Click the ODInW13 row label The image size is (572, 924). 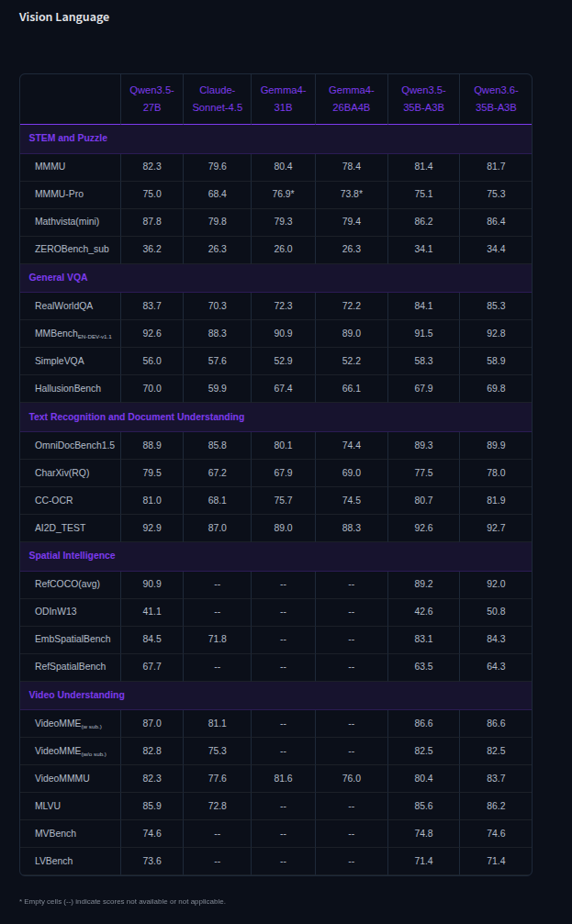[55, 612]
